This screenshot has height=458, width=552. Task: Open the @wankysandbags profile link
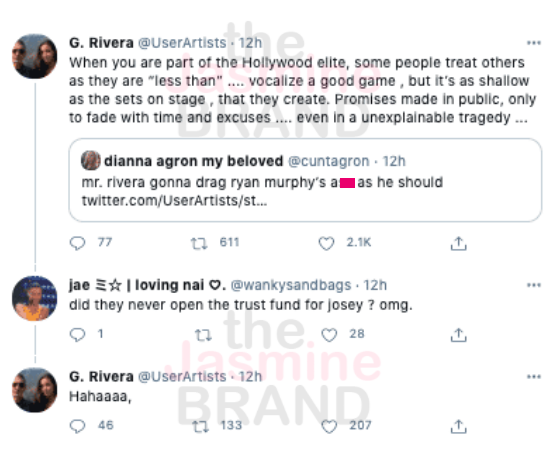tap(291, 285)
